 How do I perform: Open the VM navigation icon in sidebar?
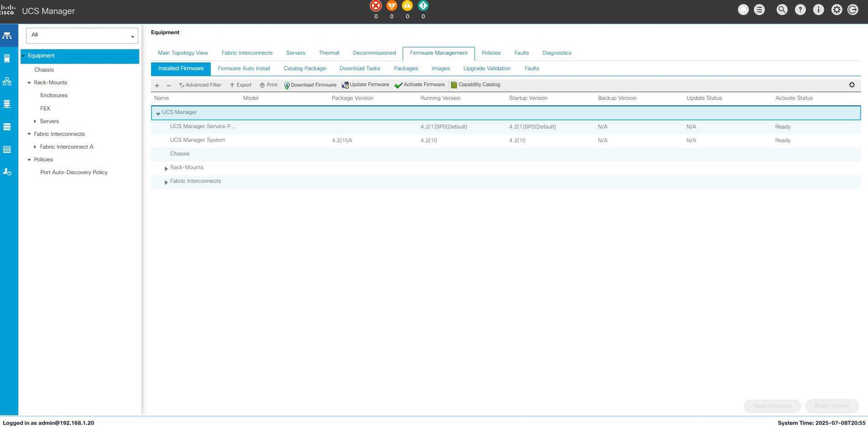click(x=7, y=127)
